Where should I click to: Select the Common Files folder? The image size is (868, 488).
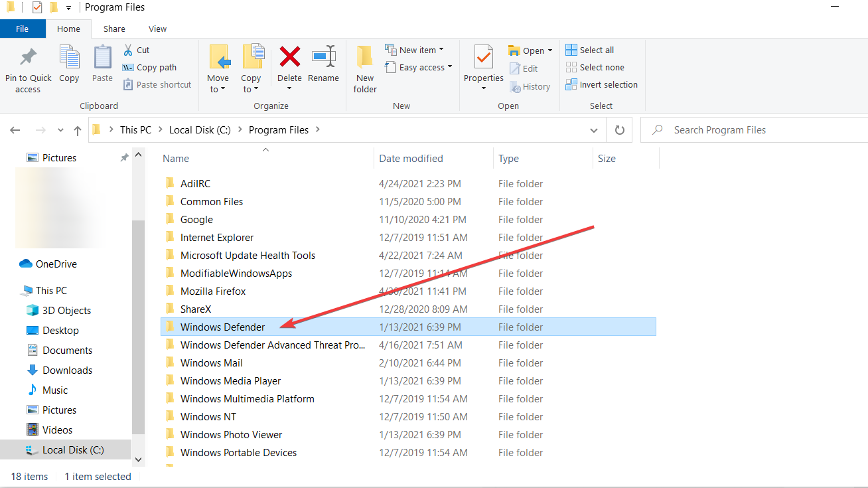click(212, 201)
